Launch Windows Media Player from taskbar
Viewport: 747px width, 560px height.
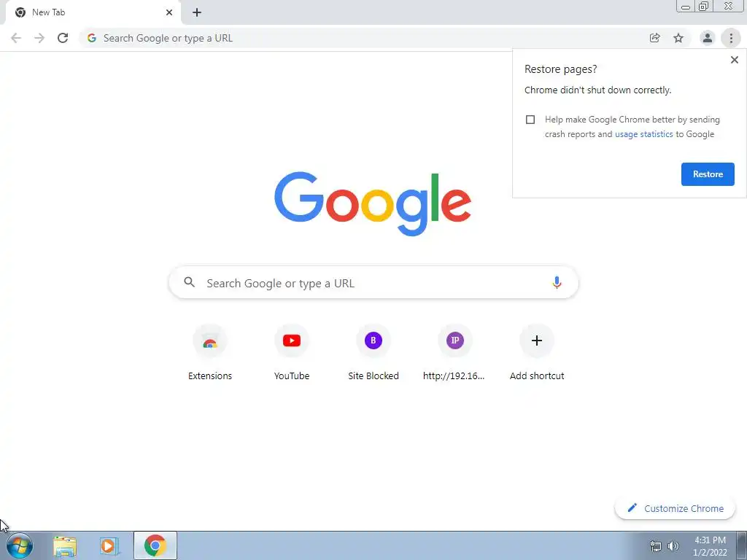[x=109, y=545]
